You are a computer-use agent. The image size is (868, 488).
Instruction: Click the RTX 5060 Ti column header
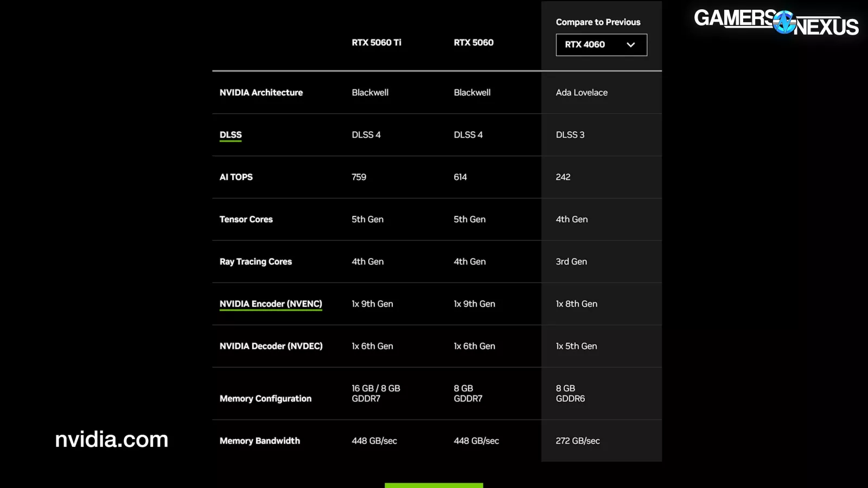point(376,42)
